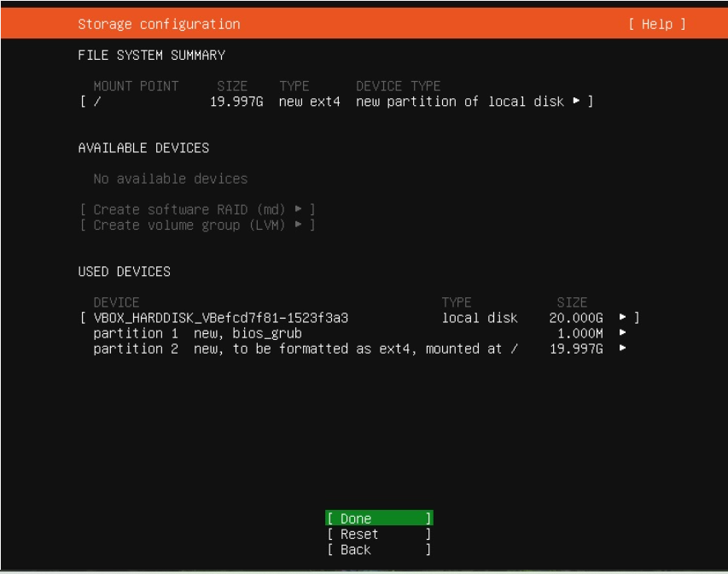Go Back to previous screen
The height and width of the screenshot is (574, 728).
pos(379,550)
